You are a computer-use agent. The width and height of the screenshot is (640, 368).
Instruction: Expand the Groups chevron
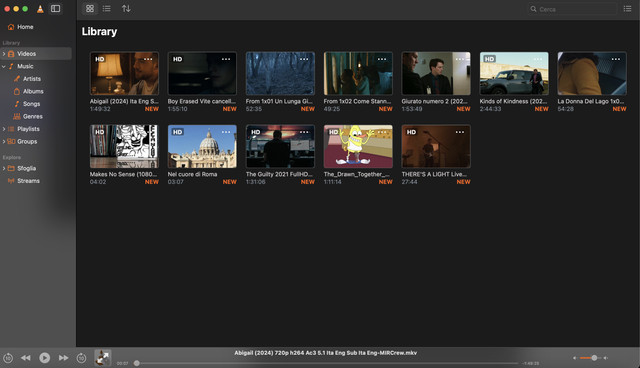4,142
